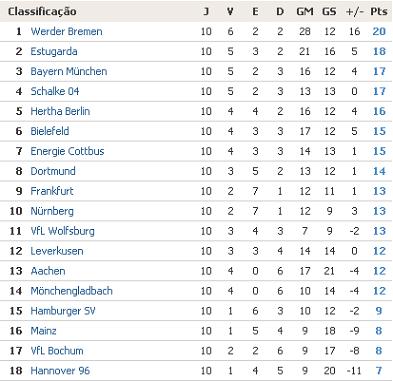Open the Frankfurt team link

tap(52, 191)
